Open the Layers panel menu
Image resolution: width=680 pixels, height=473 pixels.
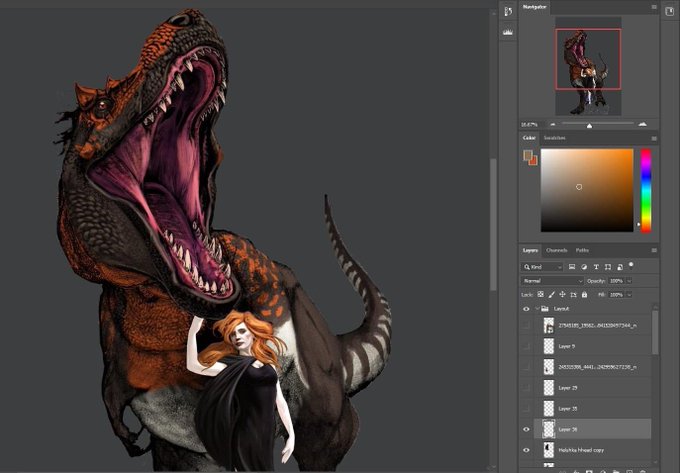tap(654, 251)
